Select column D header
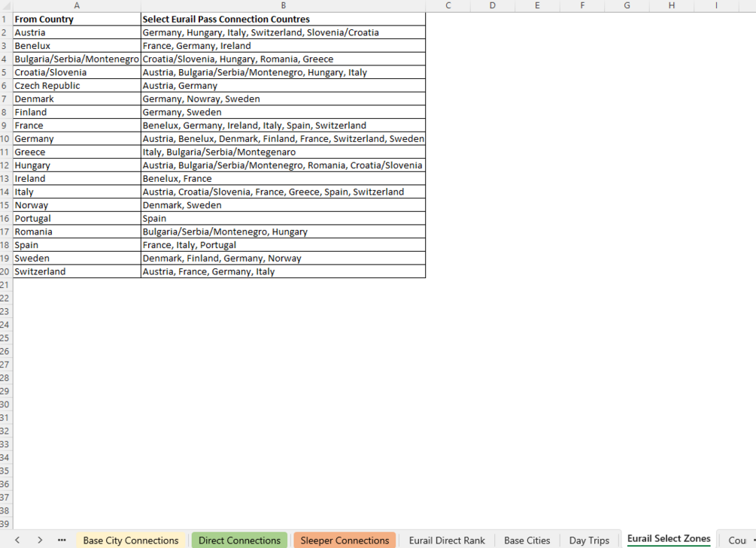Image resolution: width=756 pixels, height=548 pixels. point(492,6)
